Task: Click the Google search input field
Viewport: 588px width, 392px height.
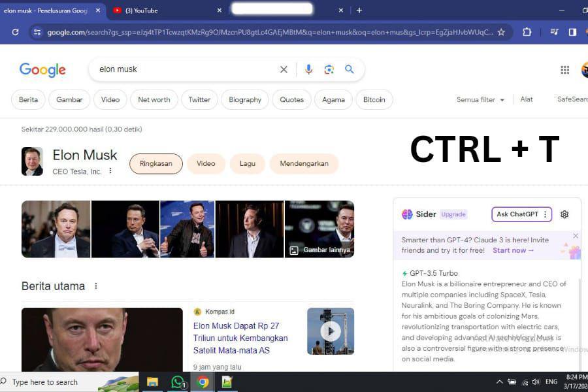Action: (186, 69)
